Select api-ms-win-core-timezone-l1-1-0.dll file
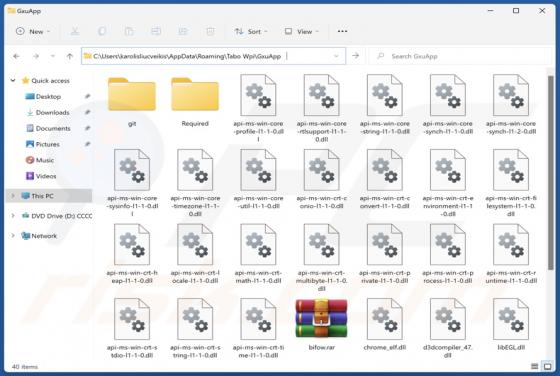 click(x=195, y=182)
